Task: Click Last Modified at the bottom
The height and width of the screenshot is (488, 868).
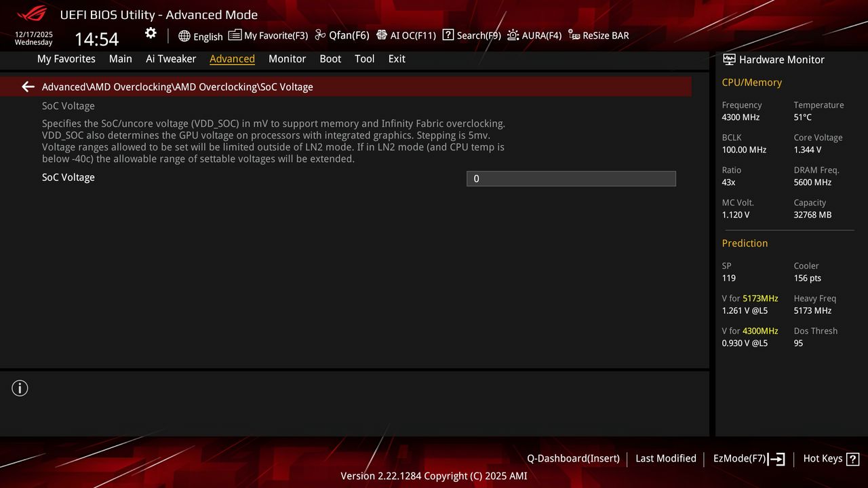Action: coord(665,459)
